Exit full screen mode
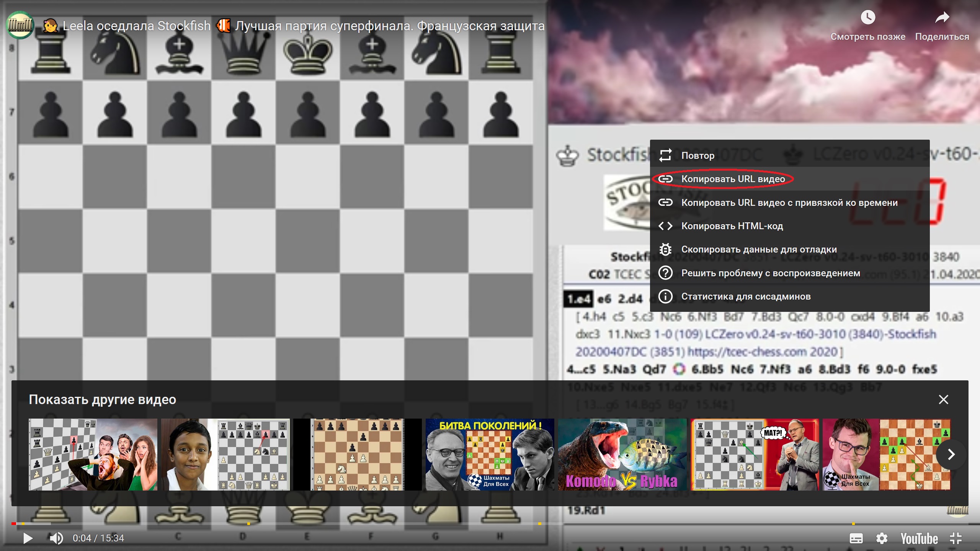 tap(956, 538)
